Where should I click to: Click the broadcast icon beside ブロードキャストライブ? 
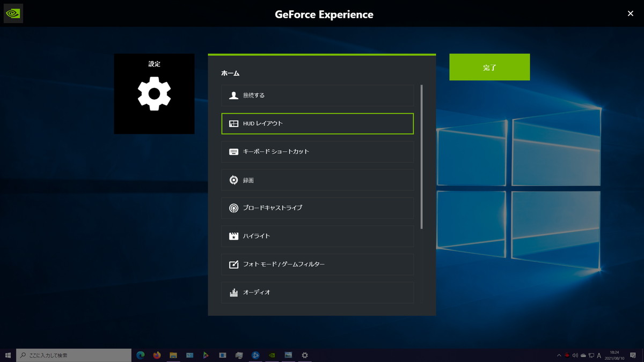click(x=233, y=208)
